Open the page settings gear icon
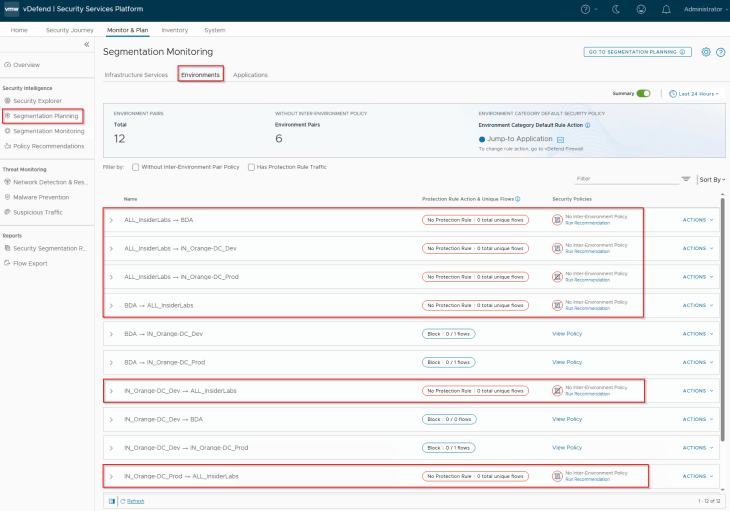 pyautogui.click(x=706, y=52)
